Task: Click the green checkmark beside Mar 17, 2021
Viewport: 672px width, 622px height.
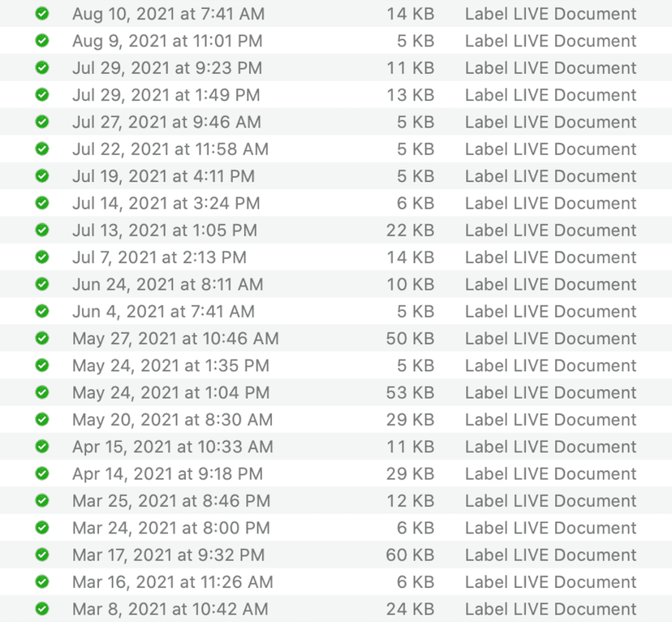Action: point(42,555)
